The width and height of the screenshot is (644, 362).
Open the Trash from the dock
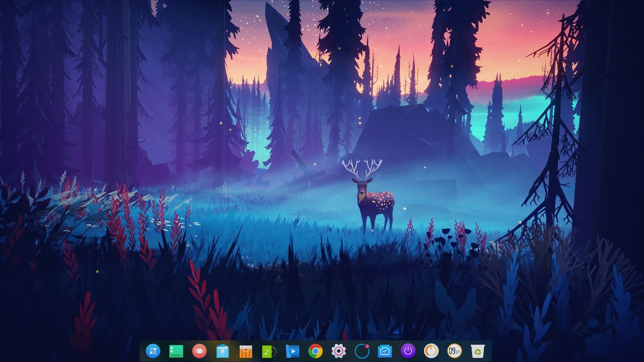(x=477, y=351)
